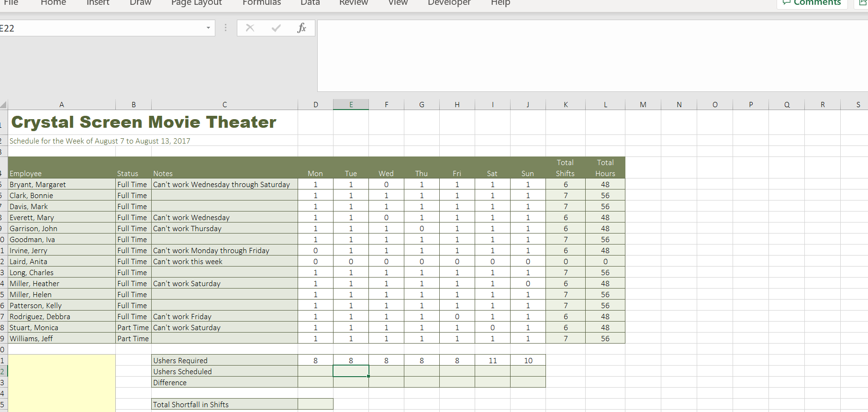Select the 'Difference' label cell
868x412 pixels.
coord(224,382)
